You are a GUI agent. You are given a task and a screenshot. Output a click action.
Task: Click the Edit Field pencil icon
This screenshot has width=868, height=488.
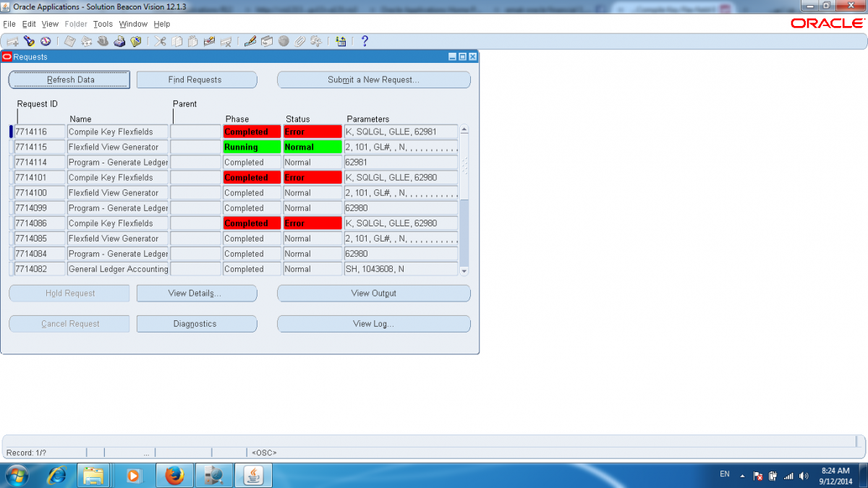250,41
